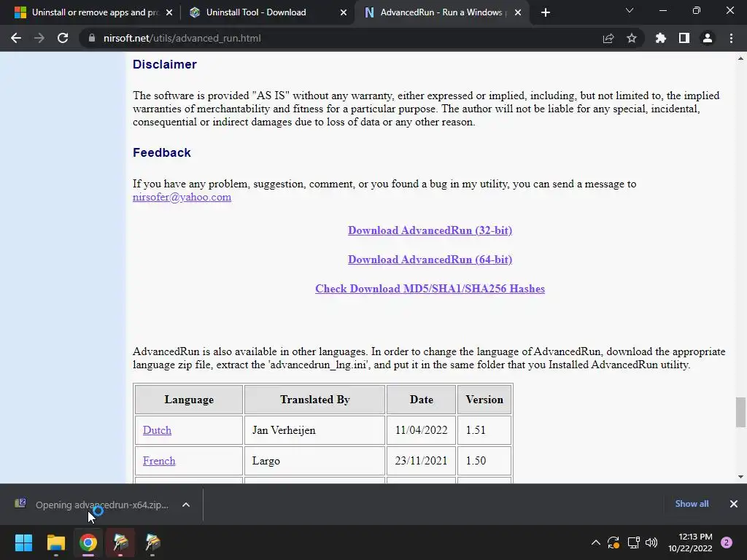This screenshot has height=560, width=747.
Task: Select the AdvancedRun tab
Action: tap(441, 12)
